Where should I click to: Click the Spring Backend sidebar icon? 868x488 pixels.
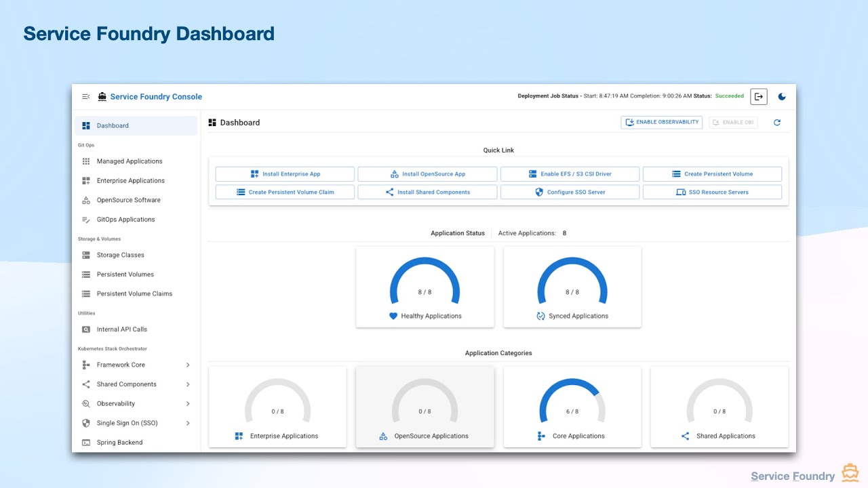(86, 443)
